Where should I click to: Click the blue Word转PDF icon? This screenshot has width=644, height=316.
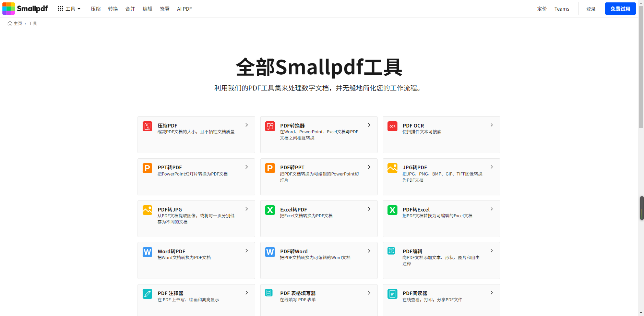147,252
